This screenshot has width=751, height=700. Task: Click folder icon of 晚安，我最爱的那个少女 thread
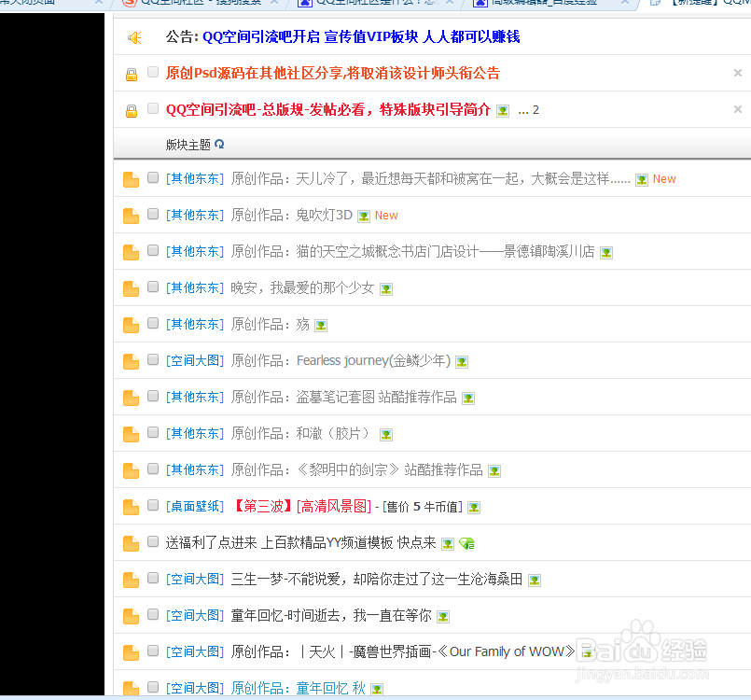131,288
